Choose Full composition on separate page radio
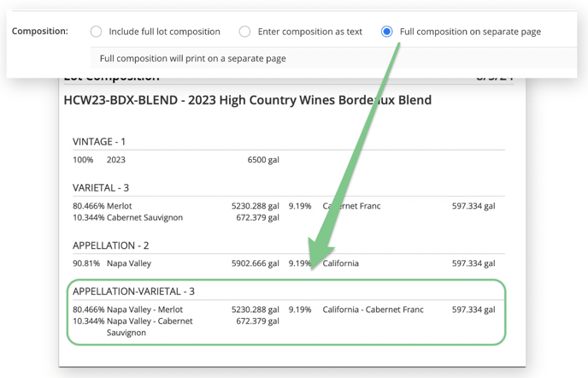588x378 pixels. [386, 32]
